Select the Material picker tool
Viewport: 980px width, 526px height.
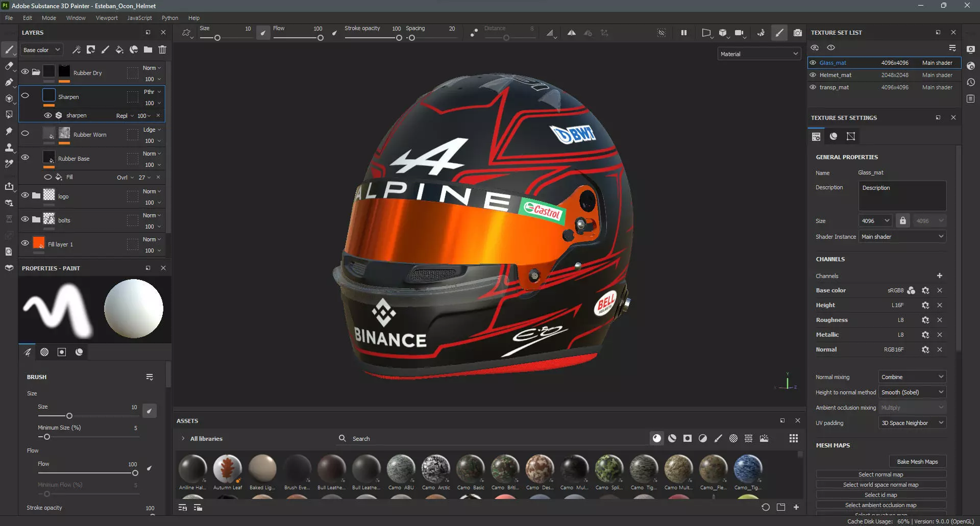9,164
